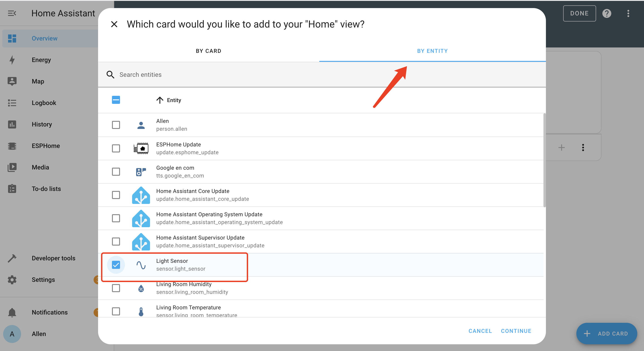Open the ESPHome chip icon
Image resolution: width=644 pixels, height=351 pixels.
(x=12, y=146)
